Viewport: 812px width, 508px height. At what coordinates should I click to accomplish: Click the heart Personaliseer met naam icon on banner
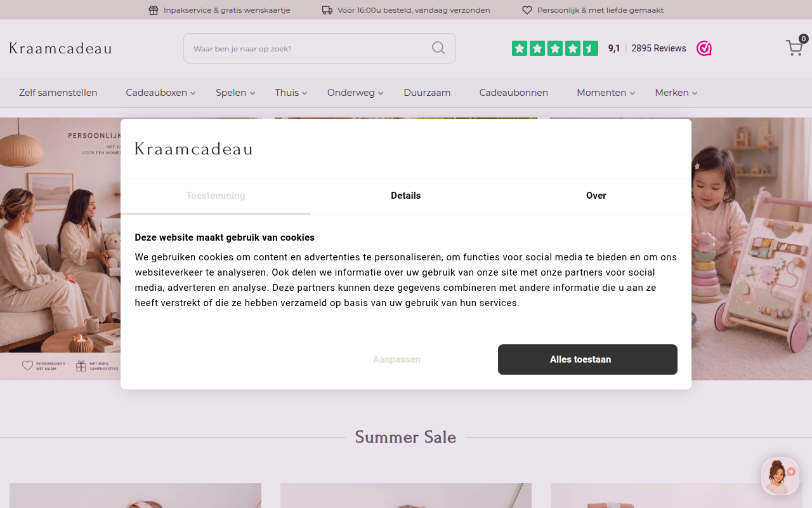[27, 366]
